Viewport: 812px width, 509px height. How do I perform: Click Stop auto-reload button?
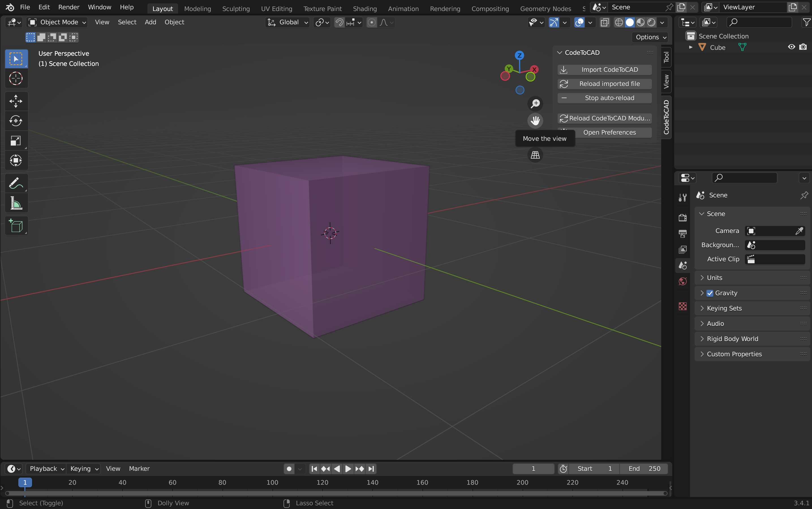tap(605, 98)
